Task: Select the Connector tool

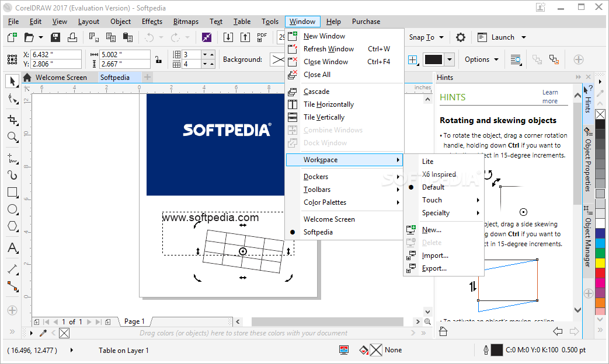Action: click(x=12, y=286)
